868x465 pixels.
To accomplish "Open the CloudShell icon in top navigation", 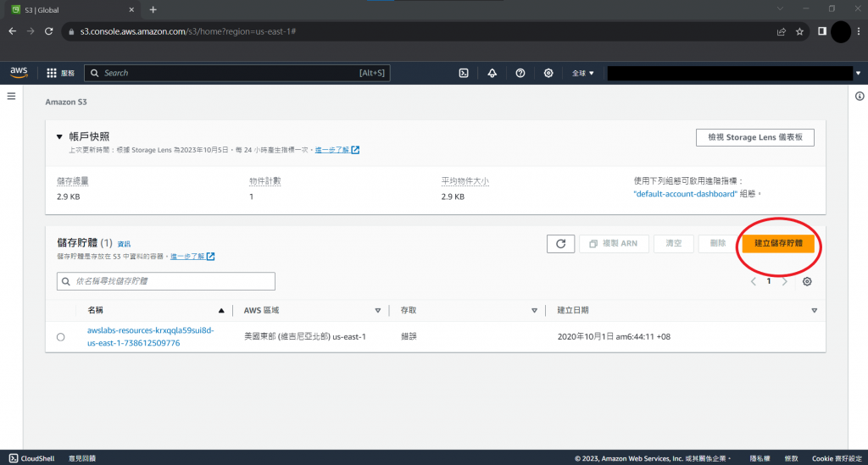I will pos(464,73).
